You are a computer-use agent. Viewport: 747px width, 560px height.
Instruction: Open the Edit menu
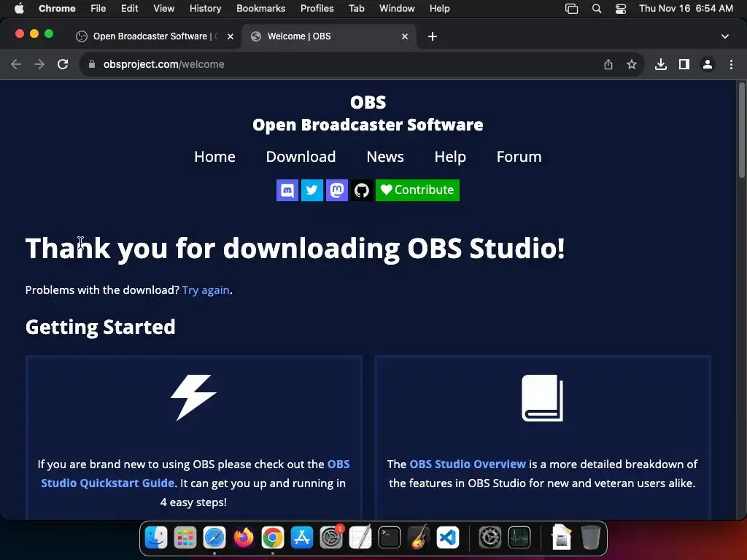pyautogui.click(x=129, y=9)
